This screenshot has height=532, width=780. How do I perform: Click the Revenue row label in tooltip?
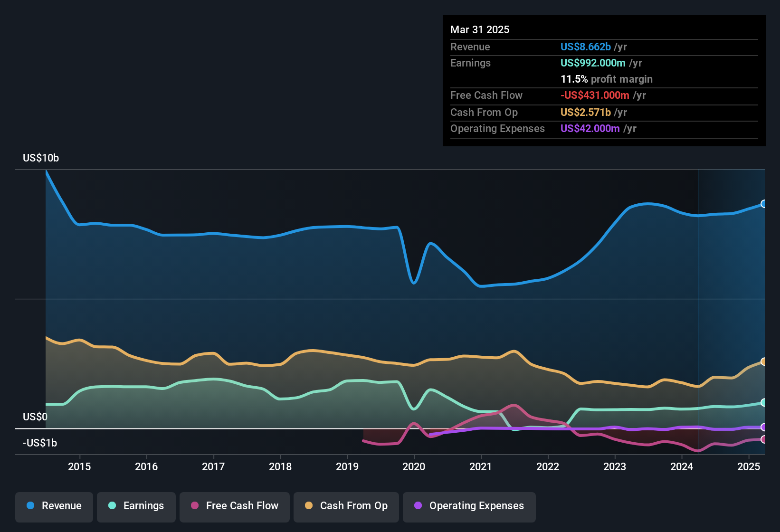click(x=470, y=47)
